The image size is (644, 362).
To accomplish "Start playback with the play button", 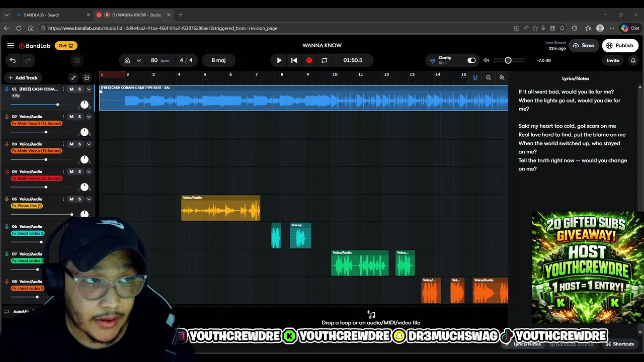I will click(x=279, y=60).
